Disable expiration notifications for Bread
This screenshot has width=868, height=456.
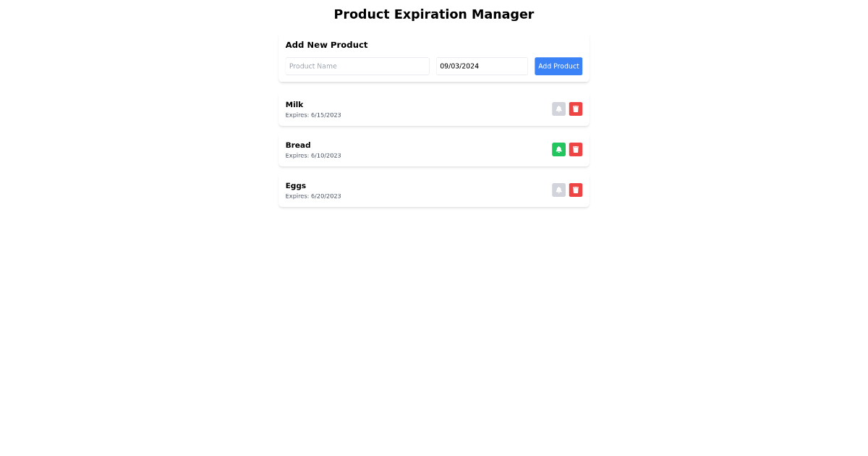558,149
